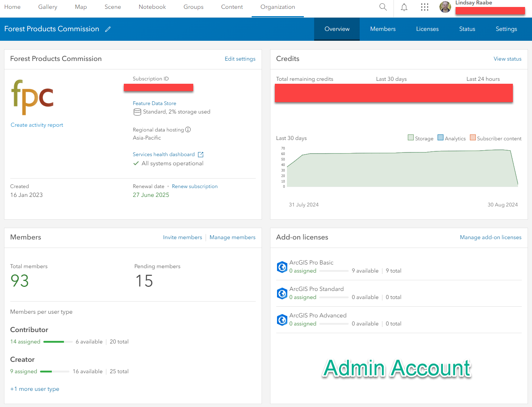Click the Forest Products Commission header title
532x407 pixels.
(52, 29)
